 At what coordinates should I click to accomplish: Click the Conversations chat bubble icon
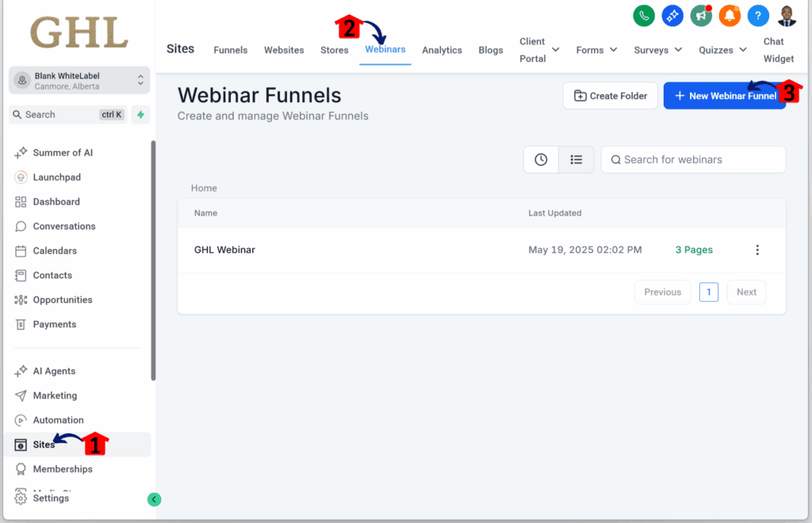pos(20,226)
